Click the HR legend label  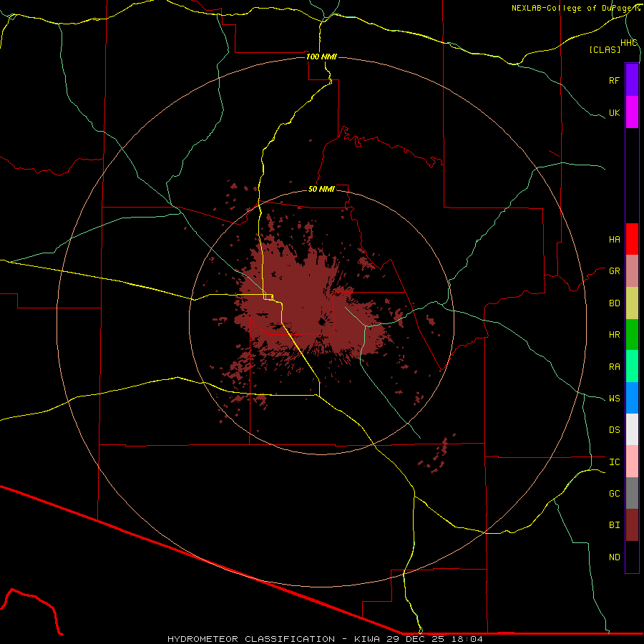pyautogui.click(x=614, y=335)
